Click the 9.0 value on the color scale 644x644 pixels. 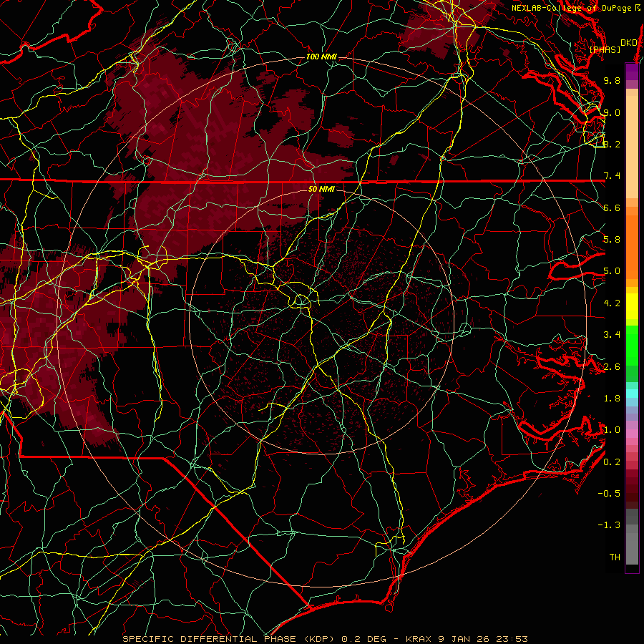612,112
